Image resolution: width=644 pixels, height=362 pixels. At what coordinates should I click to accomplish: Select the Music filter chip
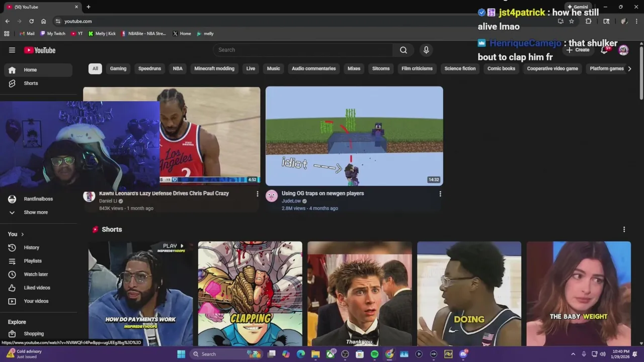point(273,68)
